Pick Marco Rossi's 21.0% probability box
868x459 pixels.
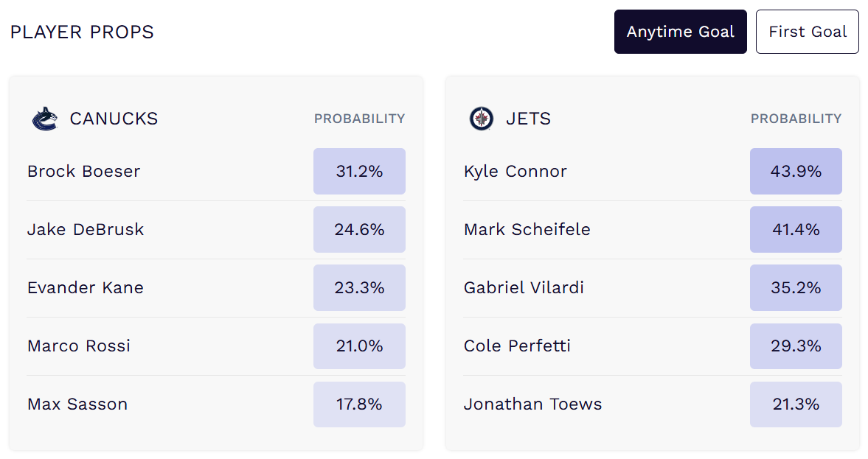click(359, 346)
